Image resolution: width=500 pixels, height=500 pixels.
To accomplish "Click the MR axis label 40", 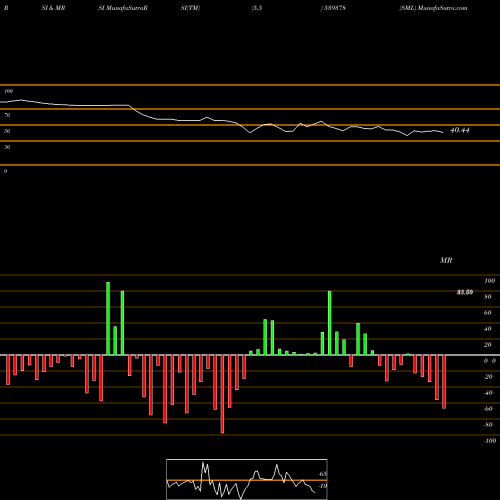I will pos(487,329).
